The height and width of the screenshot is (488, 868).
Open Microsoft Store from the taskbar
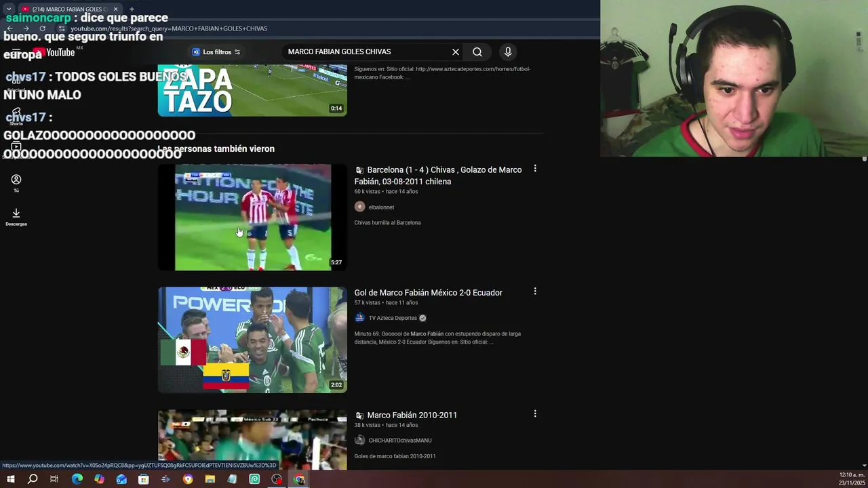[x=143, y=479]
